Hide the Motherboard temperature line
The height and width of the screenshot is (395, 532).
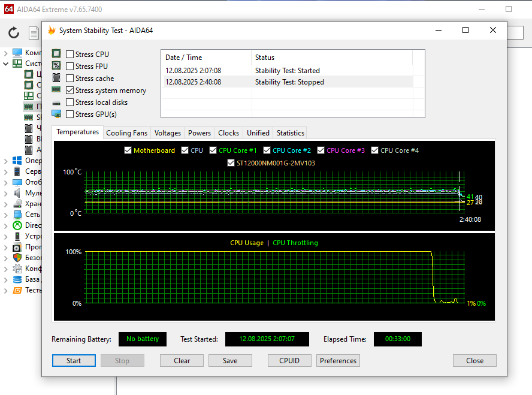point(128,150)
